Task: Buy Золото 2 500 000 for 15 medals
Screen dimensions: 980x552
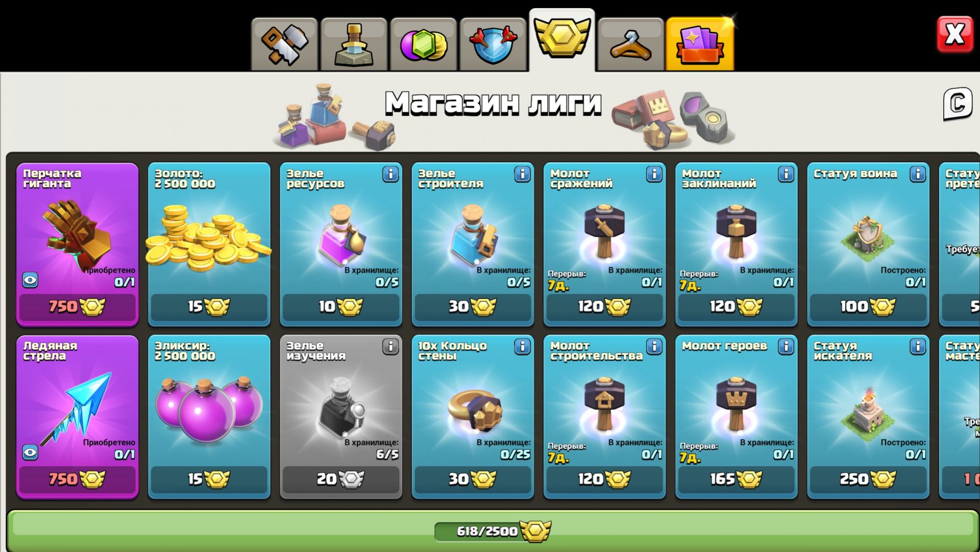Action: [x=209, y=306]
